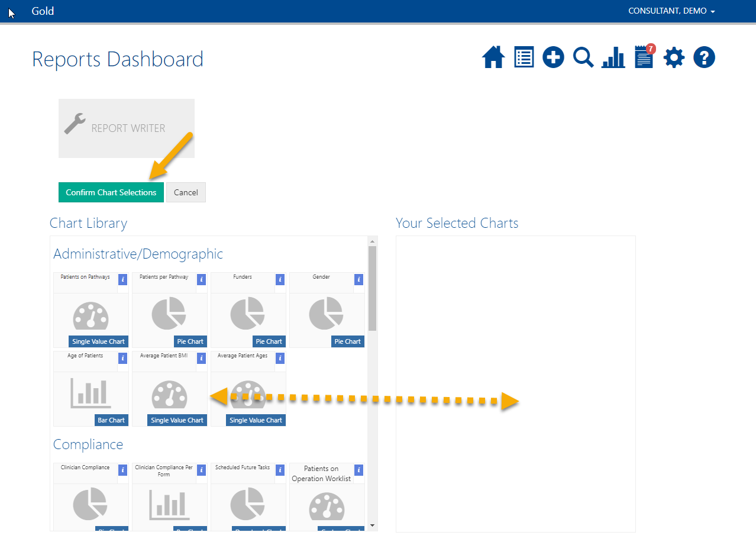This screenshot has height=558, width=756.
Task: Expand the CONSULTANT, DEMO account dropdown
Action: tap(671, 11)
